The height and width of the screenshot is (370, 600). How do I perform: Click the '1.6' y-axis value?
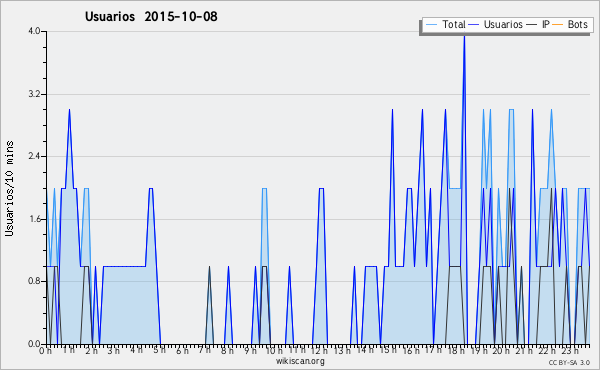coord(34,219)
